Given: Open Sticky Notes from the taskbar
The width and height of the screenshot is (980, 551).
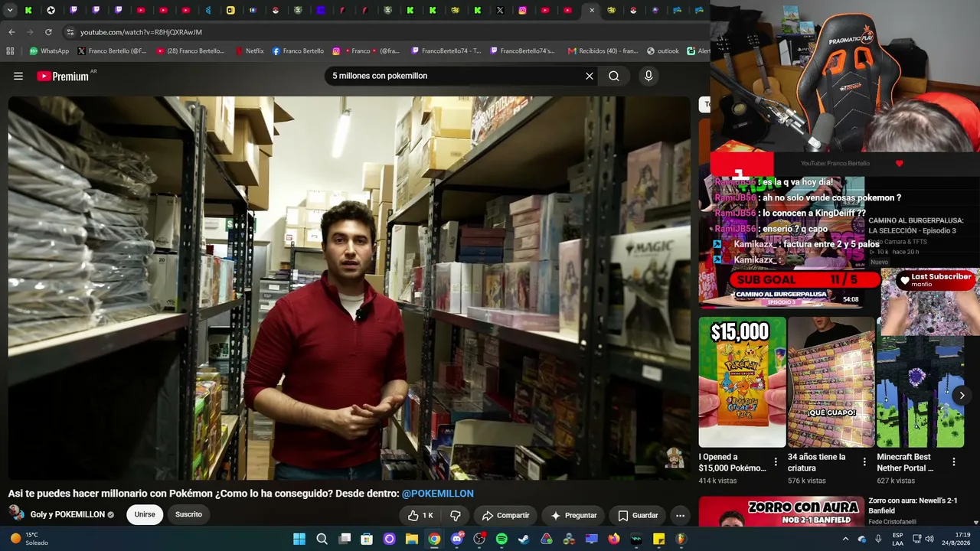Looking at the screenshot, I should click(x=658, y=539).
